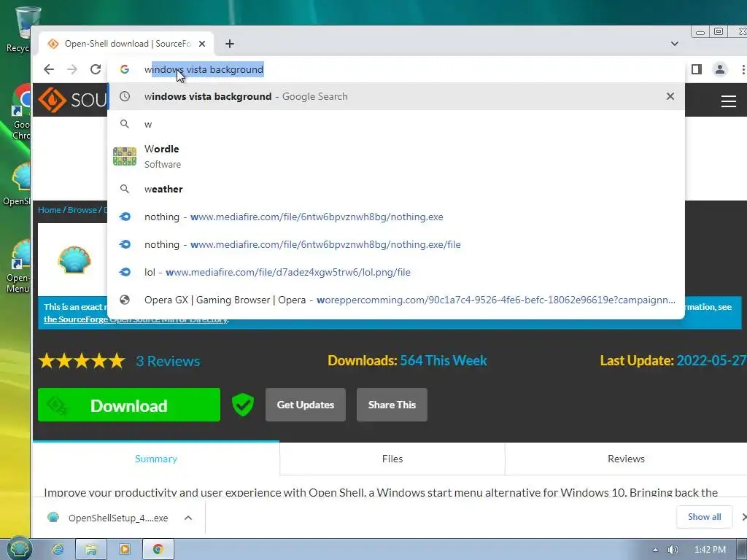Screen dimensions: 747x560
Task: Open the Start menu shell orb
Action: pyautogui.click(x=19, y=549)
